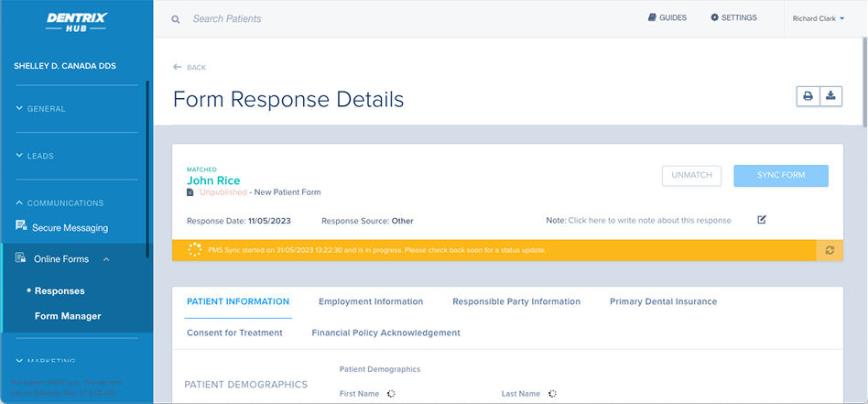Select the Patient Information tab
Image resolution: width=868 pixels, height=404 pixels.
click(238, 302)
